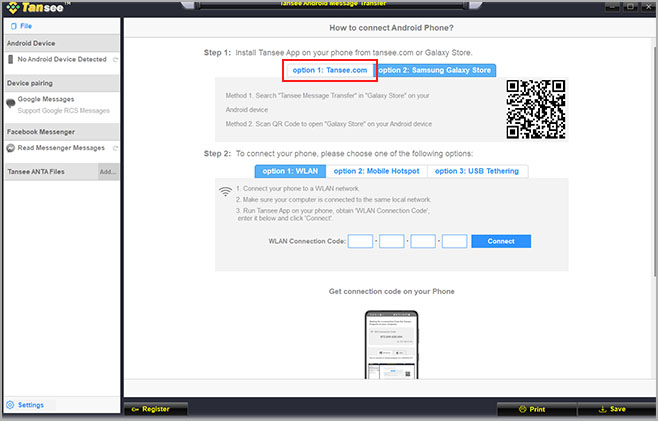Click the Facebook Messenger icon
The height and width of the screenshot is (421, 658).
10,148
